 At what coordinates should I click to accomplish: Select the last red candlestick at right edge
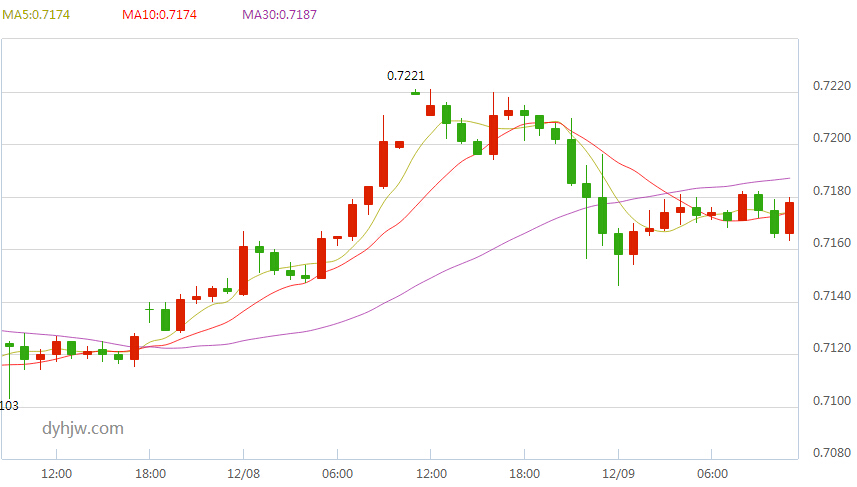[790, 218]
